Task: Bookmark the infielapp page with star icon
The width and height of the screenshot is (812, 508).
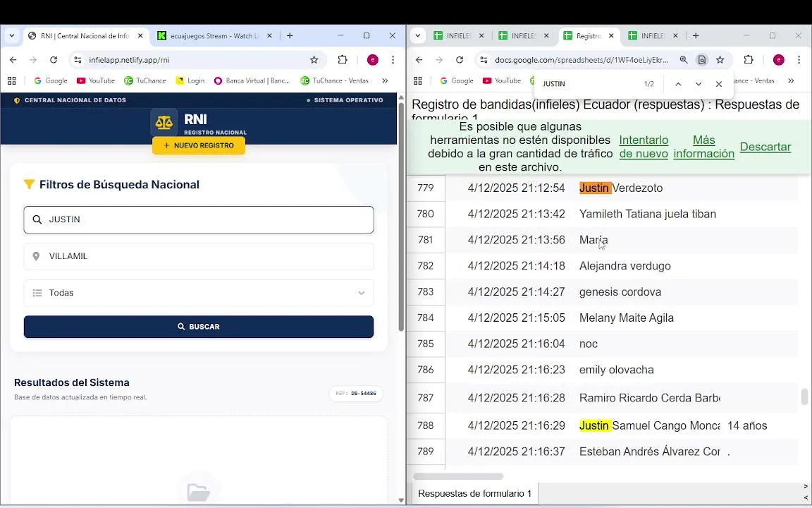Action: coord(314,60)
